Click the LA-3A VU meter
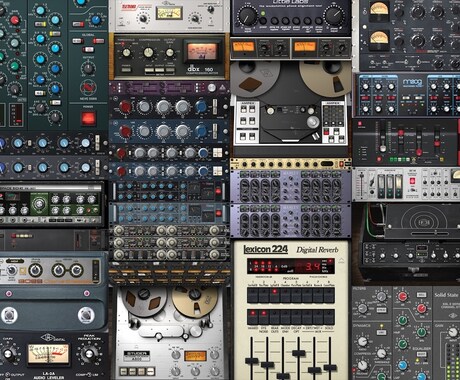Screen dimensions: 460x380 [x=49, y=354]
